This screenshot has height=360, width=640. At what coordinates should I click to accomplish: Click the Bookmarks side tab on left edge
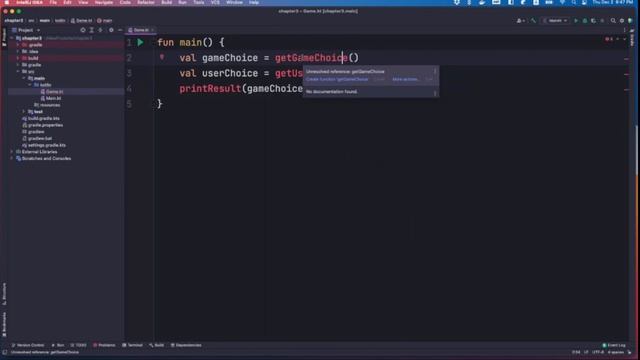pos(4,324)
